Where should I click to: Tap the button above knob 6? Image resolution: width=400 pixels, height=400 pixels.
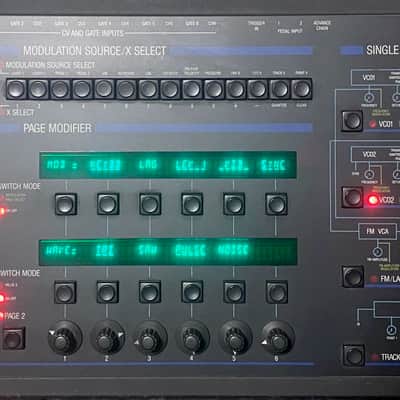[x=277, y=292]
